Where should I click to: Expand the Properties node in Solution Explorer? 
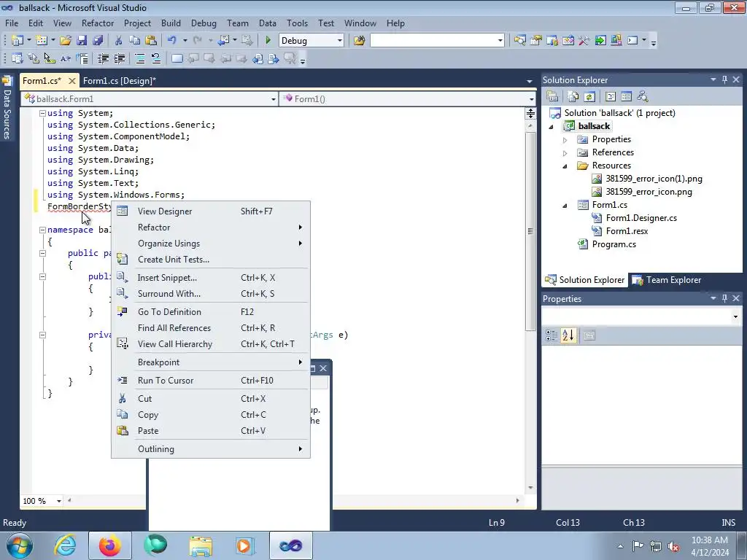(x=565, y=139)
